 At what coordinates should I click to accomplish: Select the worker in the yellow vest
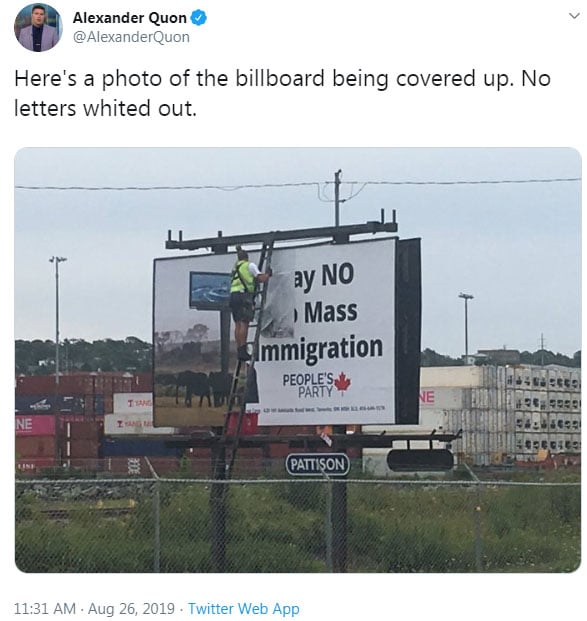click(x=246, y=303)
